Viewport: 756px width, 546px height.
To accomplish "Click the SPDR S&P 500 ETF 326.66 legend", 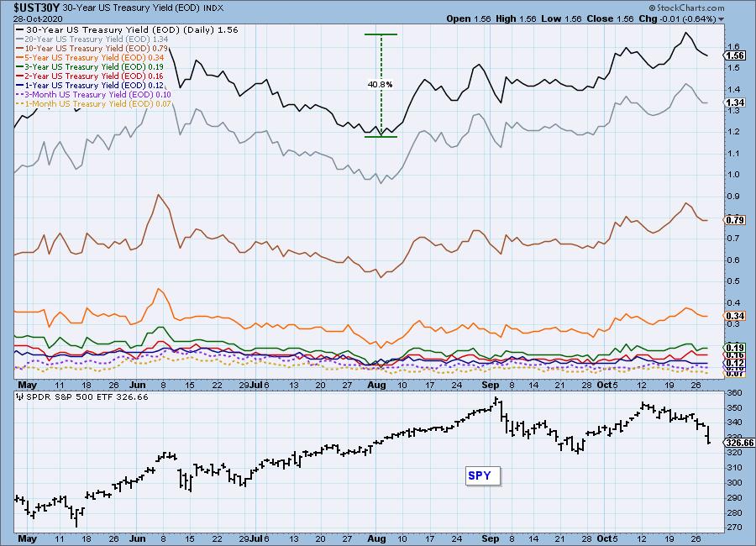I will (87, 397).
